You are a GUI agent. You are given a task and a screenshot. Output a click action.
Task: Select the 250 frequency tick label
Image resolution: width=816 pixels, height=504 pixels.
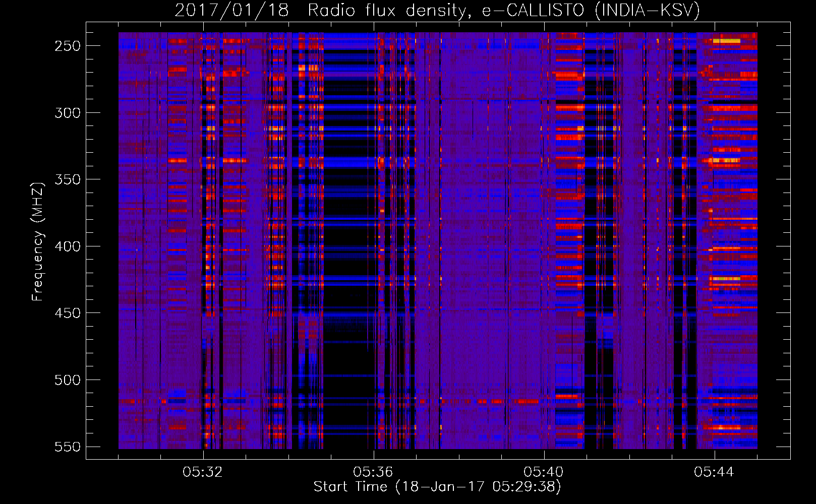tap(68, 46)
